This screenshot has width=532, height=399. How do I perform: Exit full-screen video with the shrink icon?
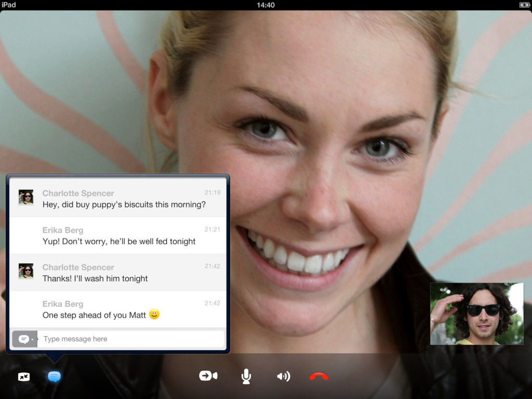coord(24,377)
